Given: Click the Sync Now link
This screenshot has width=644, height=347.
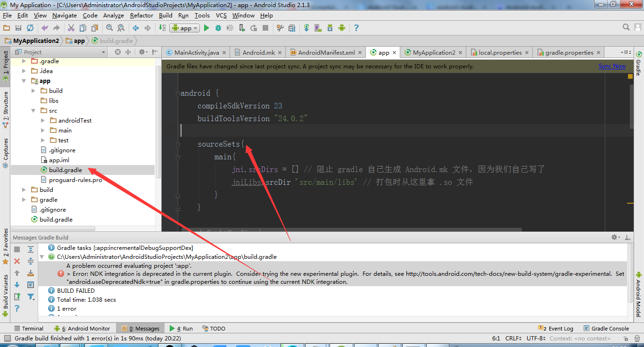Looking at the screenshot, I should click(612, 66).
